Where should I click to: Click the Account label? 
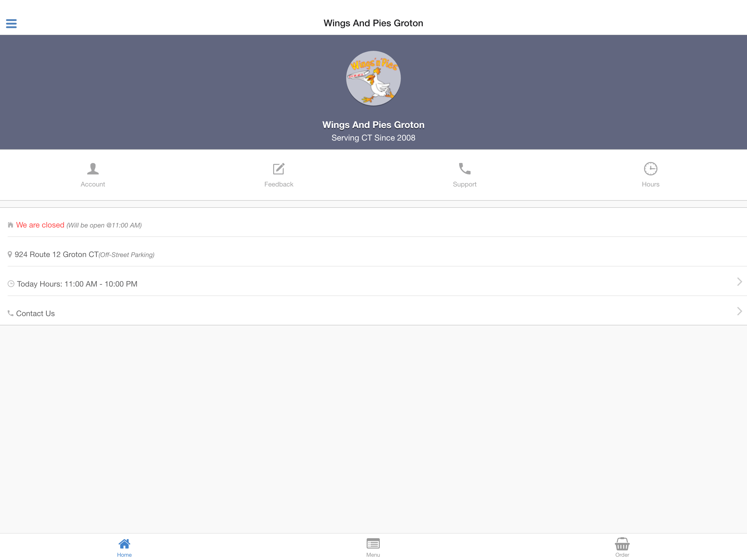point(93,184)
